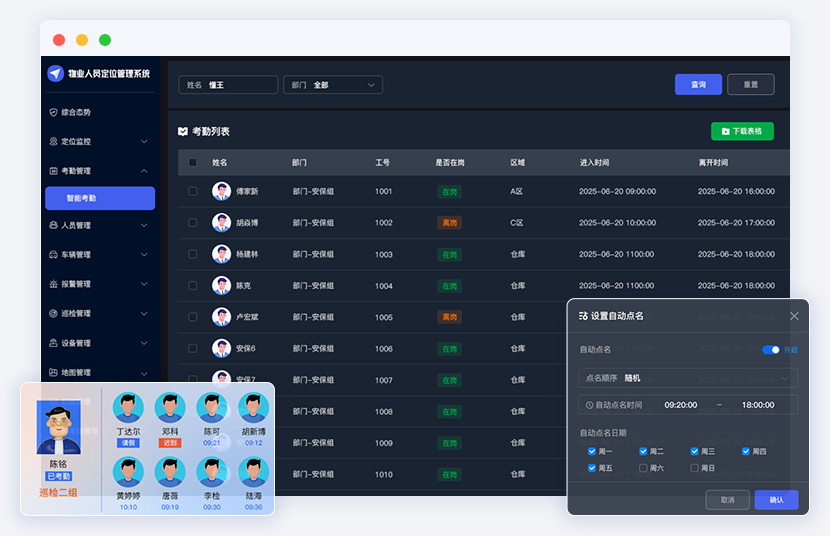Click the 报警管理 alarm icon

coord(53,284)
